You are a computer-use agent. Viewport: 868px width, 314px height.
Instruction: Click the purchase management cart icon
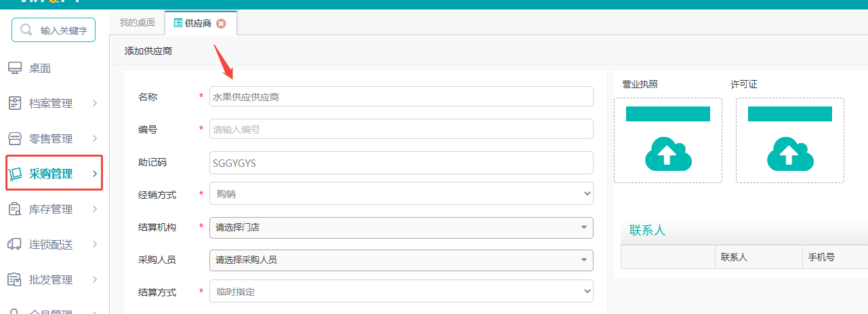[15, 174]
